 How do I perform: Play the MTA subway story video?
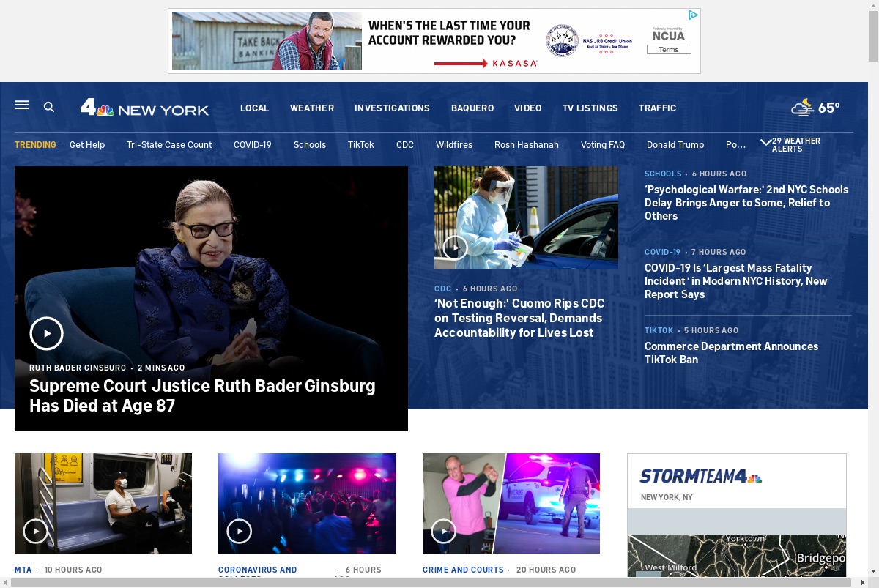[x=35, y=530]
